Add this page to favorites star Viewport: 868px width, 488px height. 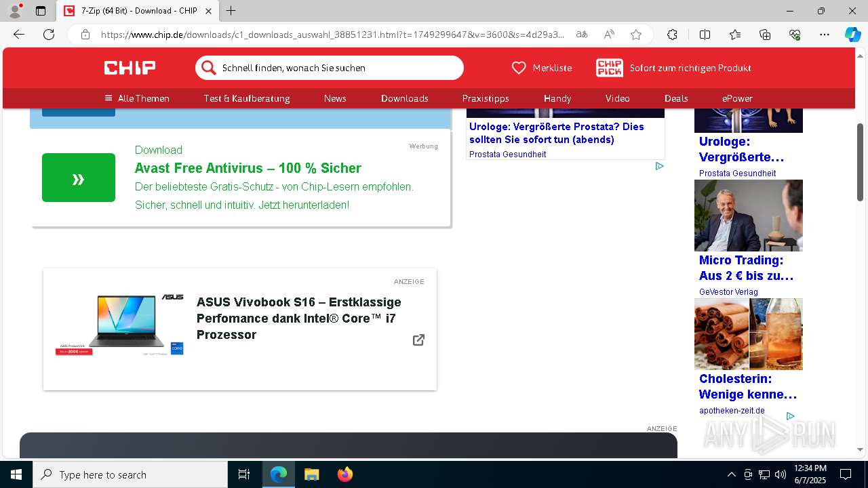point(636,35)
